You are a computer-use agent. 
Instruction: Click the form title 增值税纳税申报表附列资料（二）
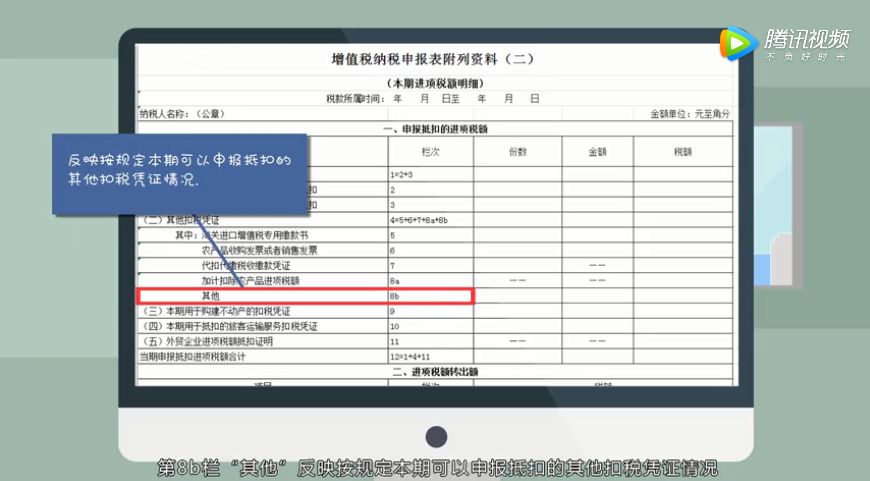pyautogui.click(x=433, y=59)
